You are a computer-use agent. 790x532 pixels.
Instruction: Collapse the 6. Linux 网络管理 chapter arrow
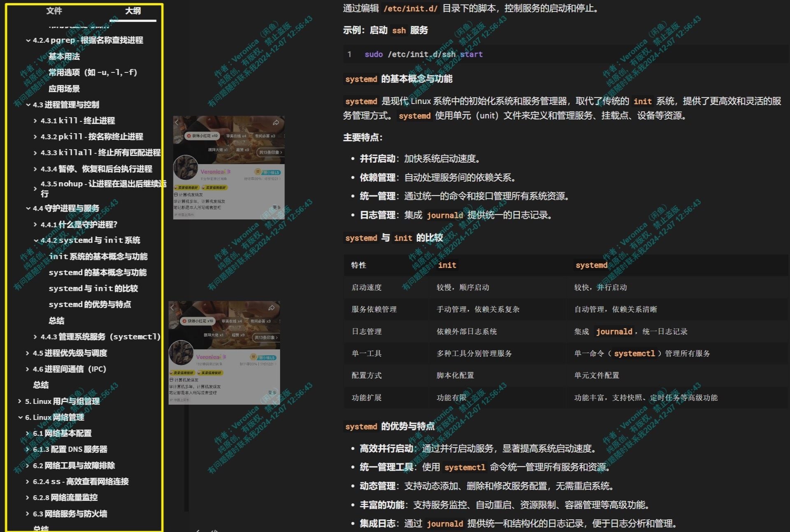pyautogui.click(x=20, y=417)
